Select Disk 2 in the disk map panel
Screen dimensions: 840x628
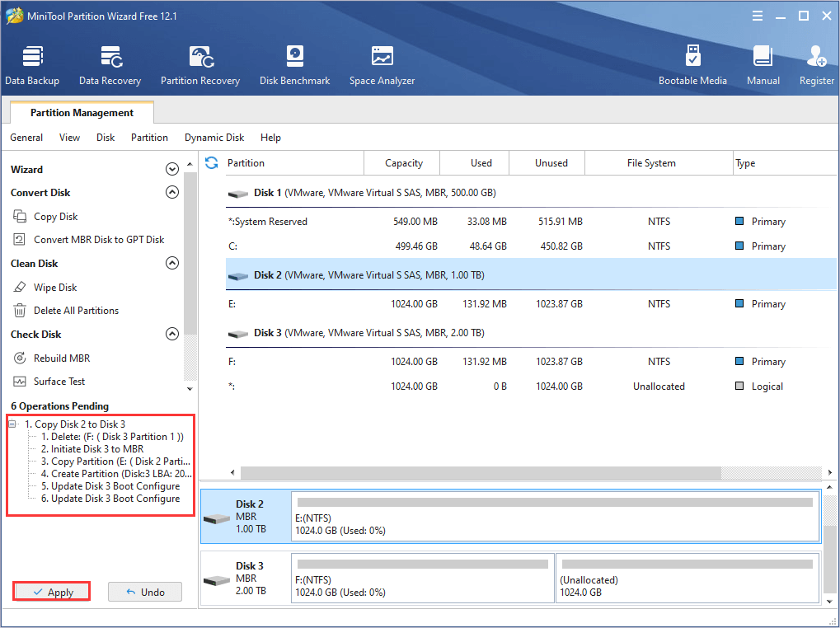246,517
